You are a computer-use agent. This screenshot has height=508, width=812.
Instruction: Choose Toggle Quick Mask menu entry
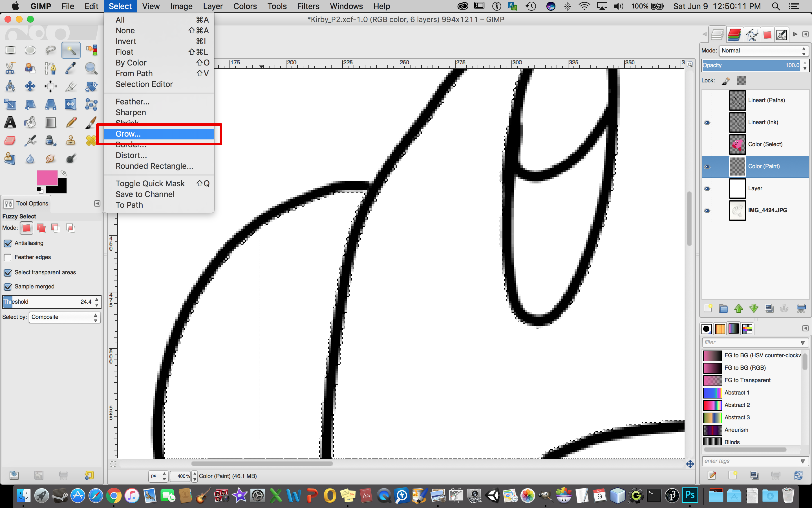[159, 183]
